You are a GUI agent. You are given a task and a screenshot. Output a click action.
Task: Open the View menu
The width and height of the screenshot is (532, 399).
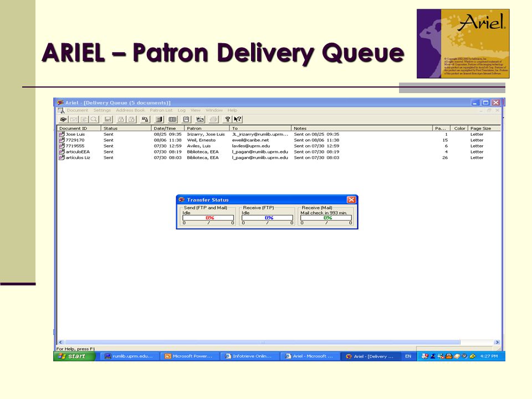[196, 110]
